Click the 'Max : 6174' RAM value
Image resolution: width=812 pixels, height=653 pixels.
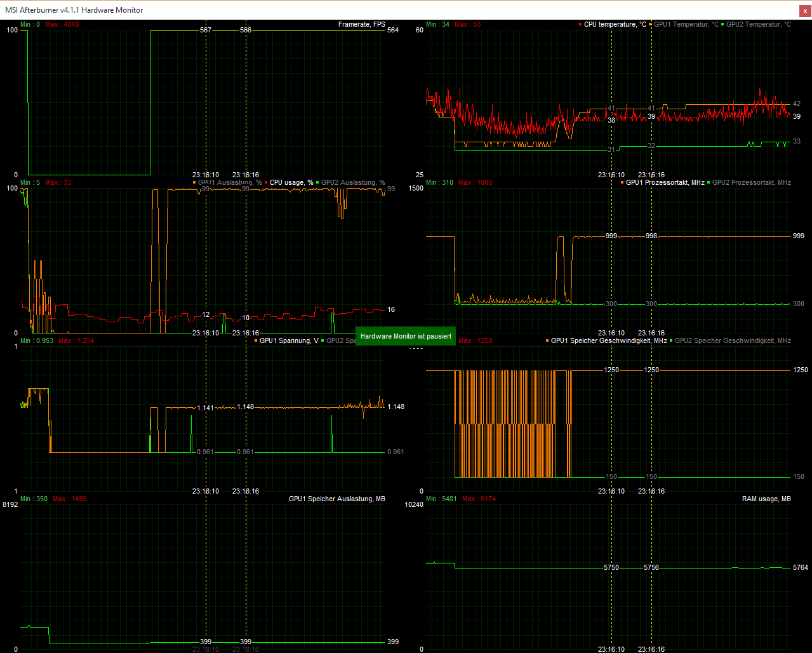pyautogui.click(x=479, y=499)
